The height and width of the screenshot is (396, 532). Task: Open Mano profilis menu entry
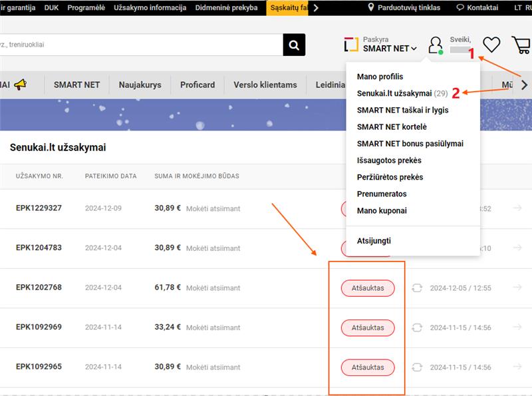click(380, 77)
